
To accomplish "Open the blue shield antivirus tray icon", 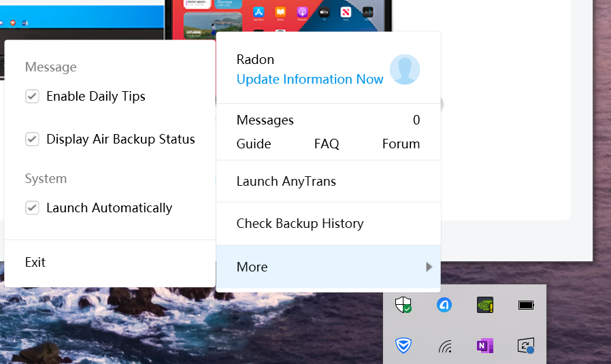I will pos(403,346).
